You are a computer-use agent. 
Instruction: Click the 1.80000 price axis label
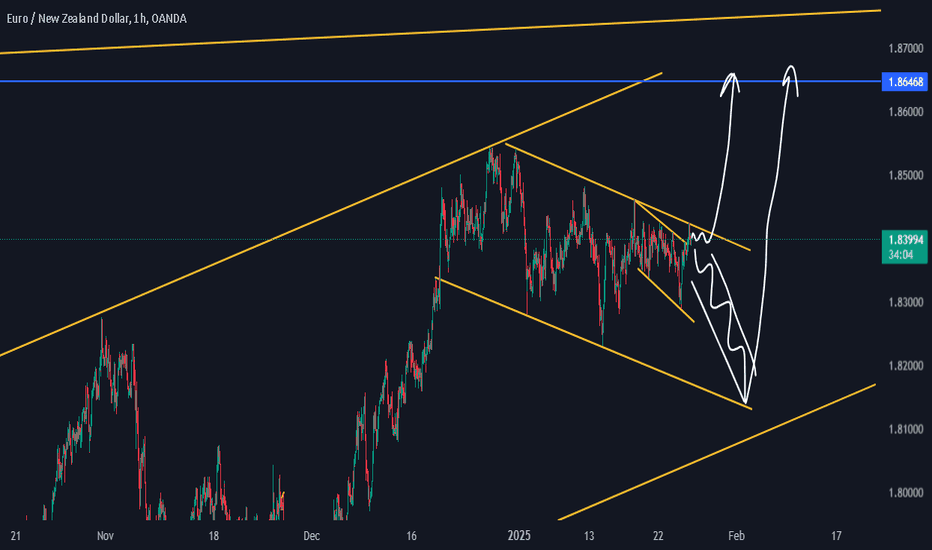click(x=906, y=493)
